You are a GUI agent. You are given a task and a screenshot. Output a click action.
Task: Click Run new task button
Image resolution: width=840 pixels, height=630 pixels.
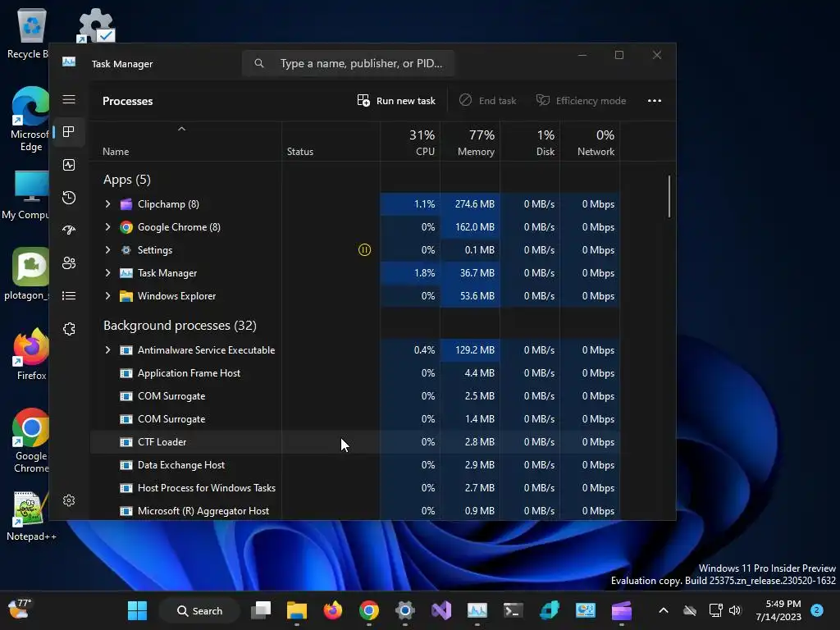coord(396,101)
